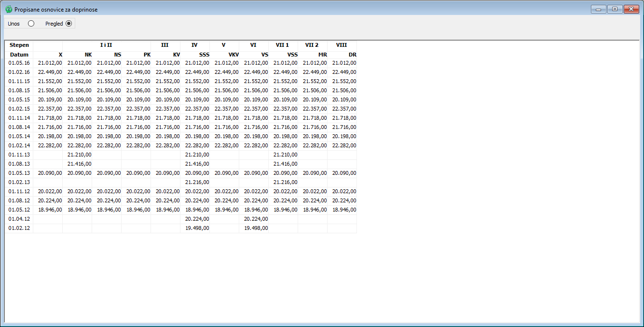This screenshot has width=644, height=327.
Task: Click SSS value 20.224,00 for 01.04.12
Action: pos(197,219)
